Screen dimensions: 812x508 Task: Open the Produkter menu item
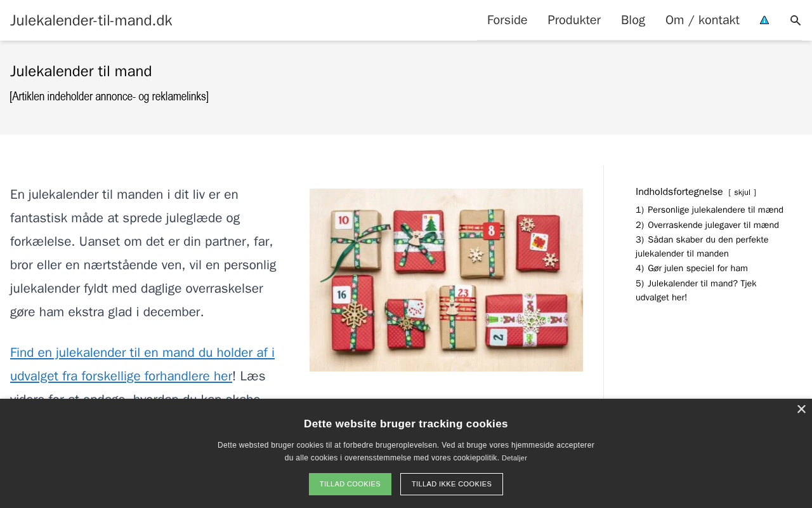(574, 20)
